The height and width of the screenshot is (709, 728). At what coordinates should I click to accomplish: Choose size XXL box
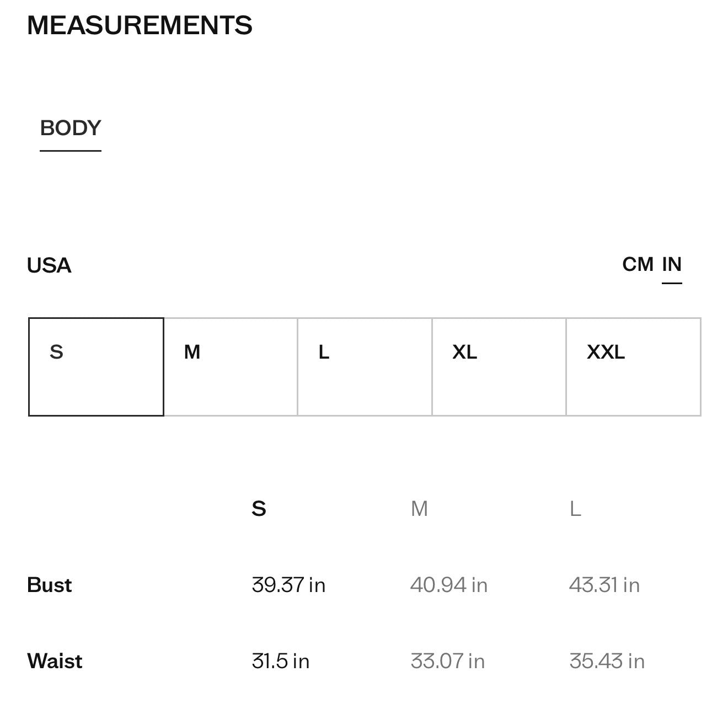click(634, 367)
